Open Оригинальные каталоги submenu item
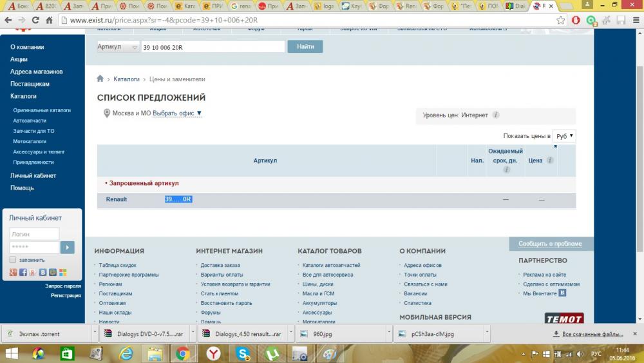 (42, 110)
